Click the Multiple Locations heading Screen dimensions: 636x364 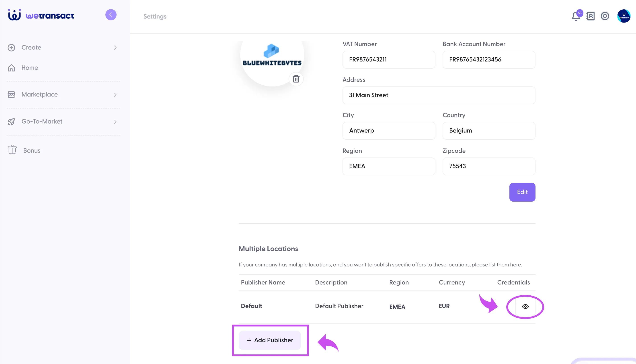[x=268, y=249]
